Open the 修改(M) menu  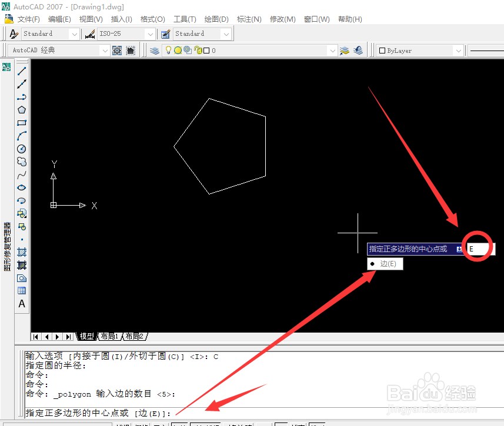pos(282,19)
